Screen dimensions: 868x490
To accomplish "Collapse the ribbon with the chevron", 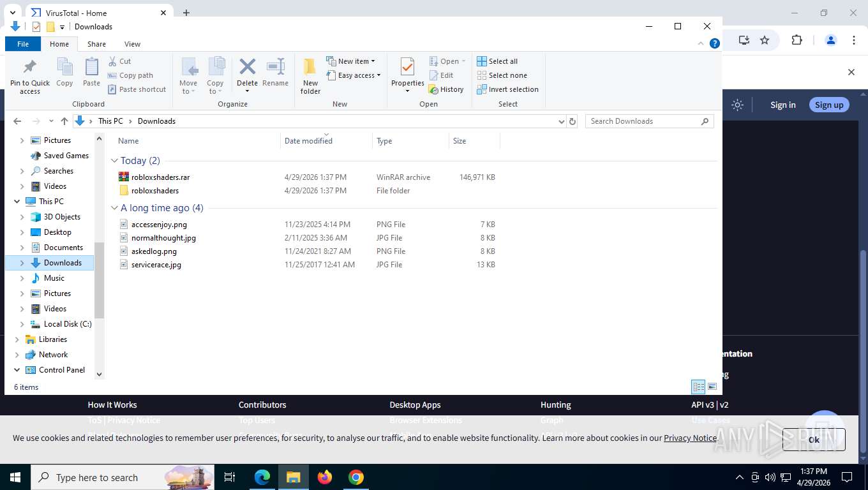I will (x=701, y=43).
